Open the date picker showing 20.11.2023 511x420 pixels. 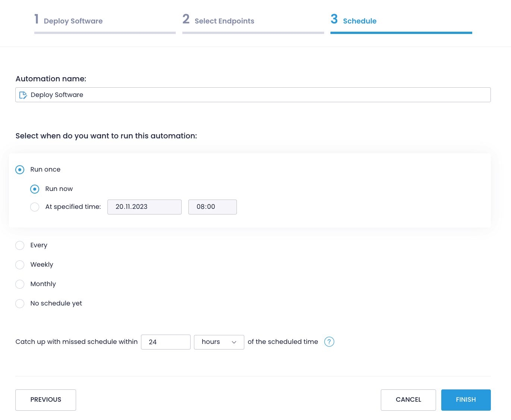(144, 207)
